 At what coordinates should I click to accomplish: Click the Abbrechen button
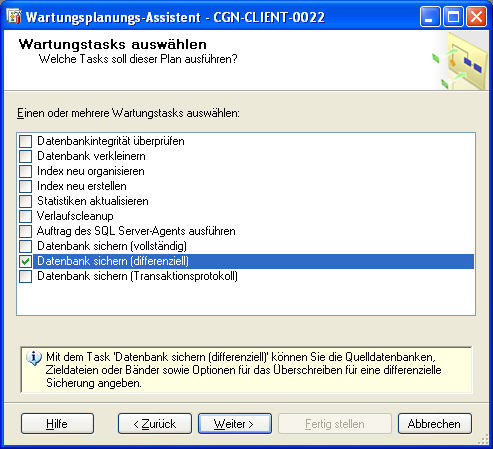point(435,424)
